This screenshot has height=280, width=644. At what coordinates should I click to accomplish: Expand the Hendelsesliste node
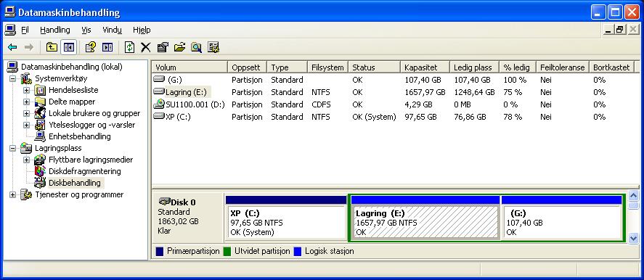(x=27, y=90)
